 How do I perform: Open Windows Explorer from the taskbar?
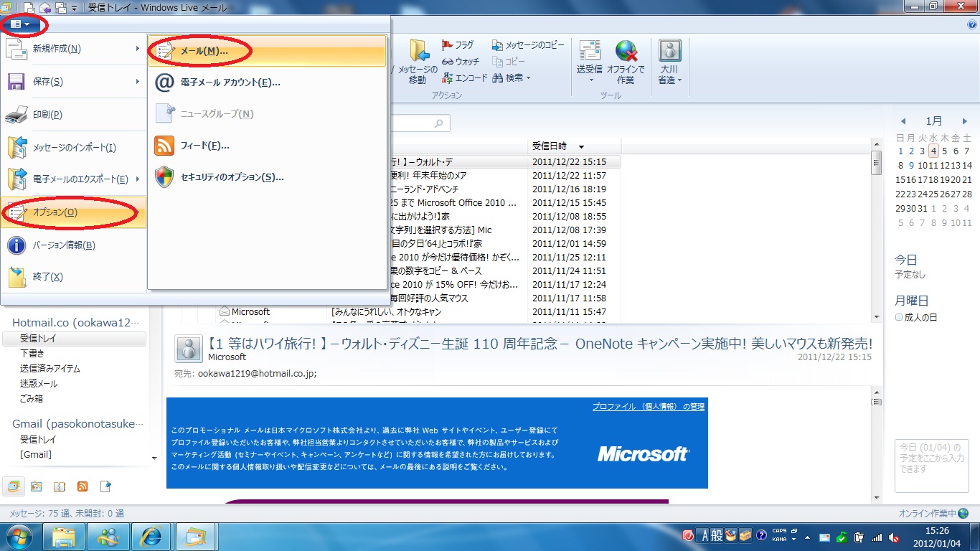coord(65,536)
